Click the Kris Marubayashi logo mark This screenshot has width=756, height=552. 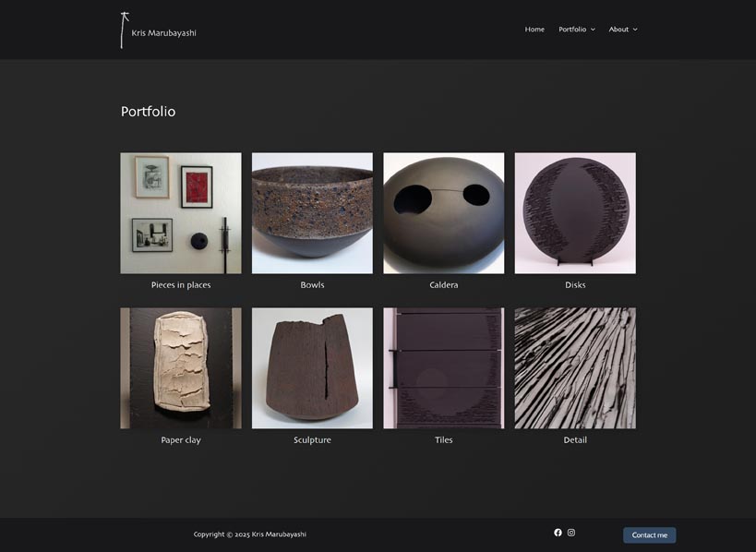click(x=123, y=30)
